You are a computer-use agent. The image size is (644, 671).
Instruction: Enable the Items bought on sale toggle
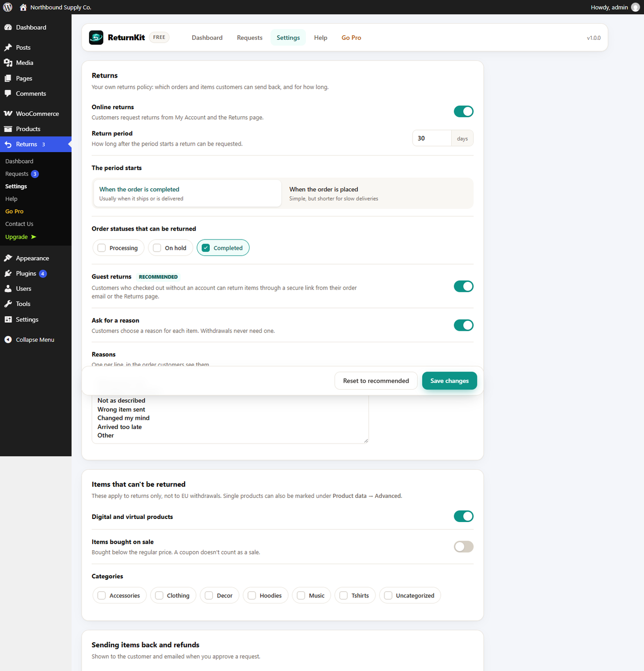[x=463, y=547]
